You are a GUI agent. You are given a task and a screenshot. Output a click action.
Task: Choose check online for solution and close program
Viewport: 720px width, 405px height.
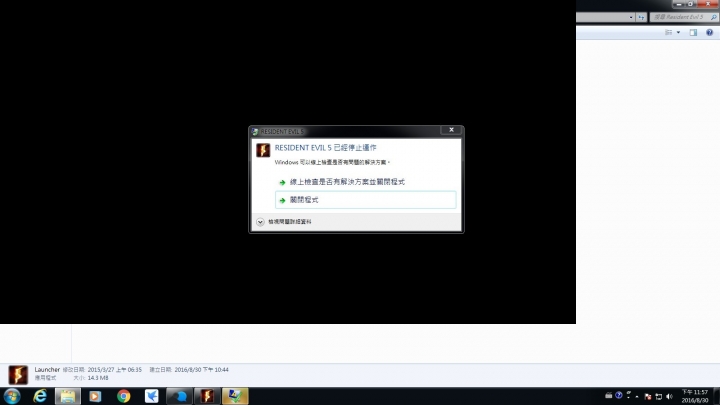click(366, 182)
